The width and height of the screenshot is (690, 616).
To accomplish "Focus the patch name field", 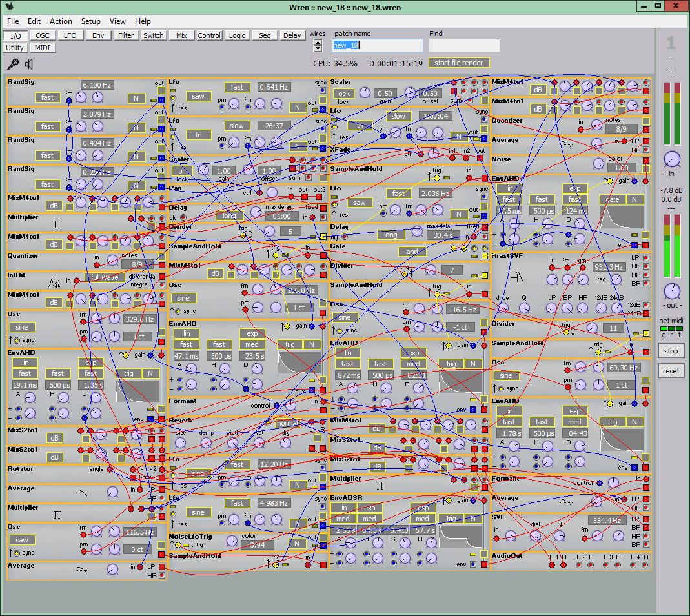I will point(378,45).
